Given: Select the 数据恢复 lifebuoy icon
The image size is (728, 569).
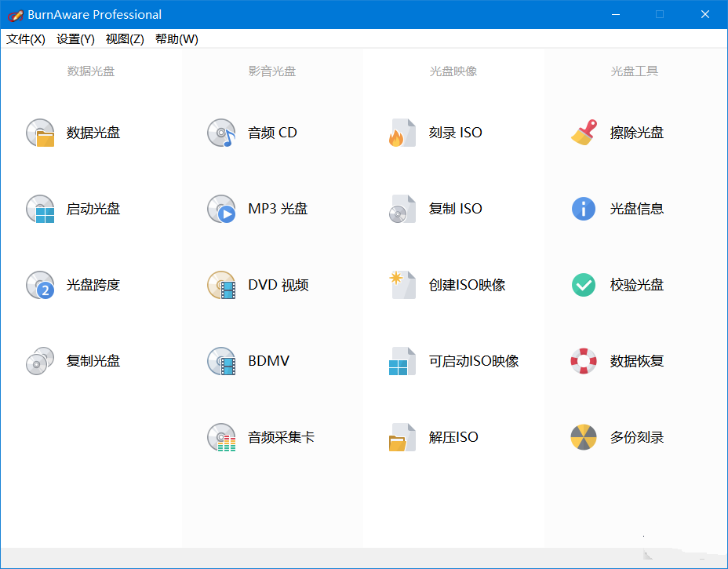Looking at the screenshot, I should pyautogui.click(x=584, y=361).
